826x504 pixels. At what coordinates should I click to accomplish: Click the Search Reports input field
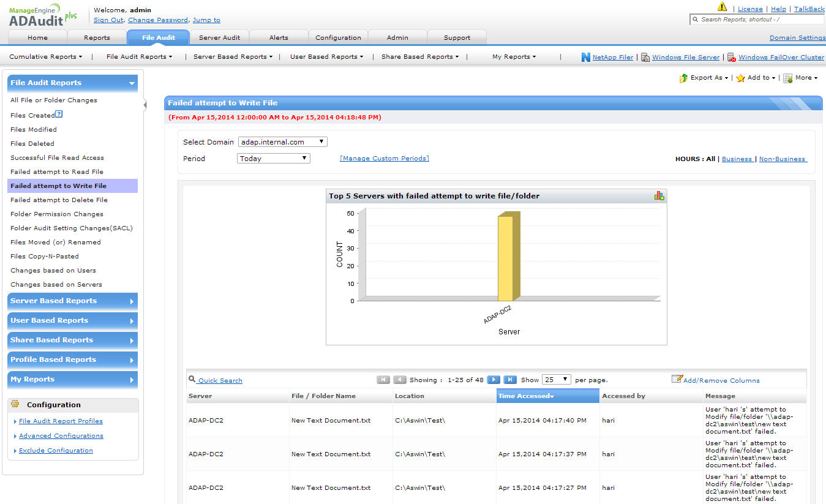tap(759, 20)
